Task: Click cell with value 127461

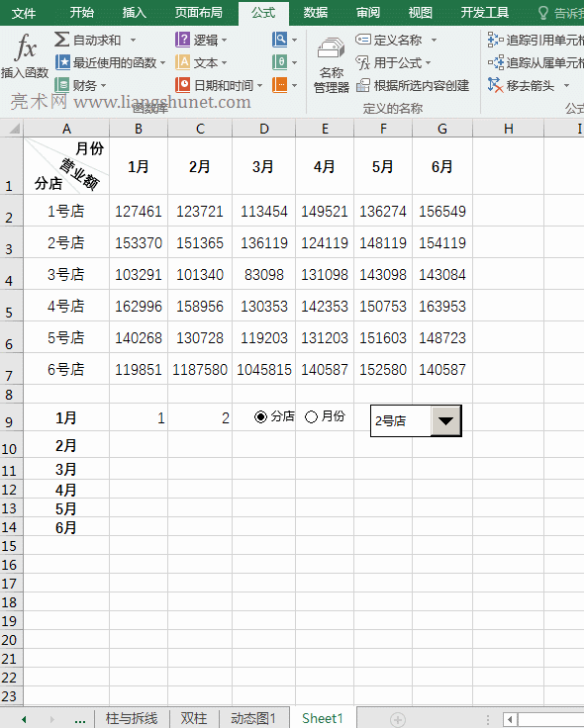Action: click(139, 212)
